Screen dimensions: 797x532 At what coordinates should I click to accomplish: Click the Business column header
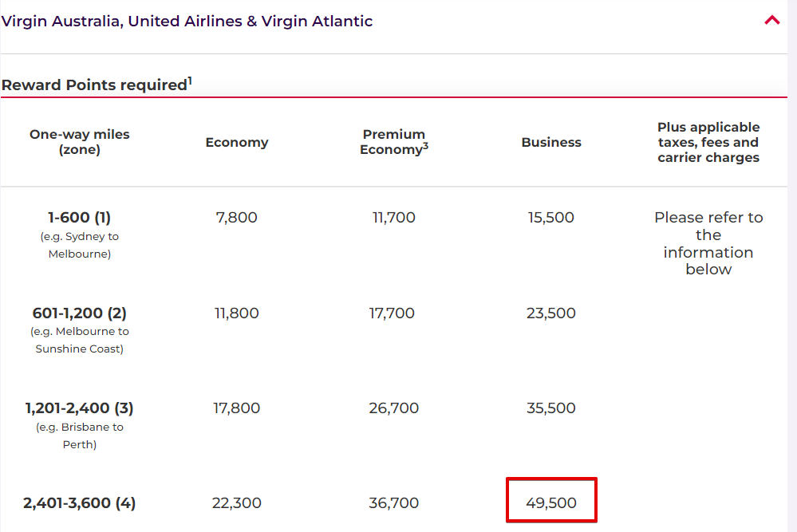551,142
